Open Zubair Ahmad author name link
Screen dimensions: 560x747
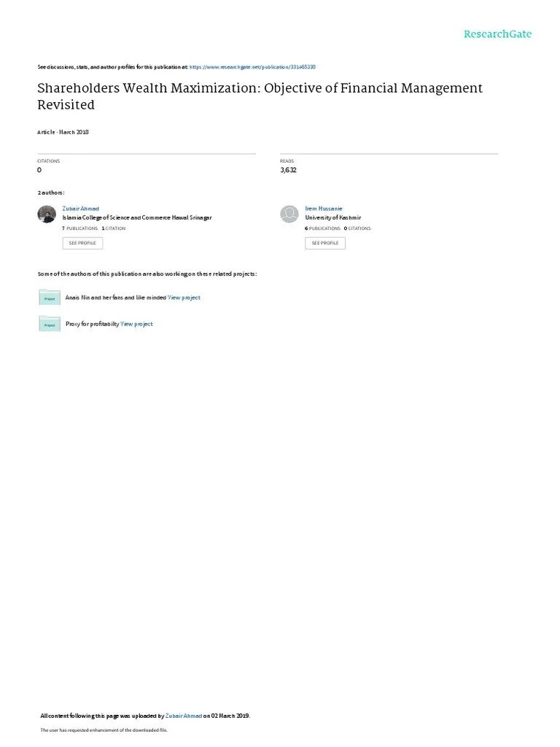click(x=80, y=209)
